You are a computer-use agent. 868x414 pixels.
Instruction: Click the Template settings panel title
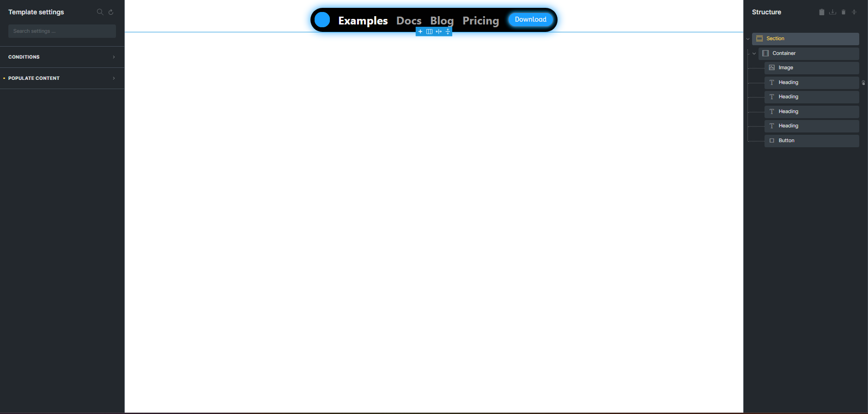[x=36, y=12]
